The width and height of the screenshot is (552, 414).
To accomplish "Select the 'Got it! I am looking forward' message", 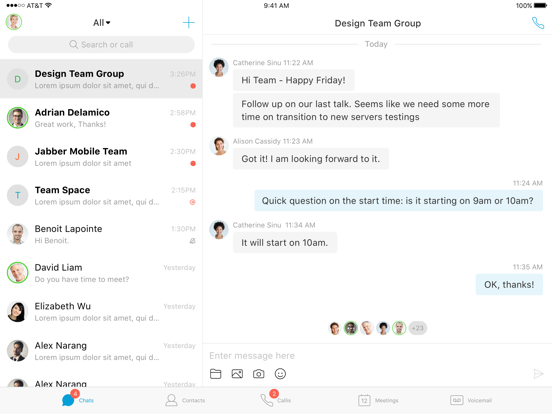I will (x=311, y=159).
